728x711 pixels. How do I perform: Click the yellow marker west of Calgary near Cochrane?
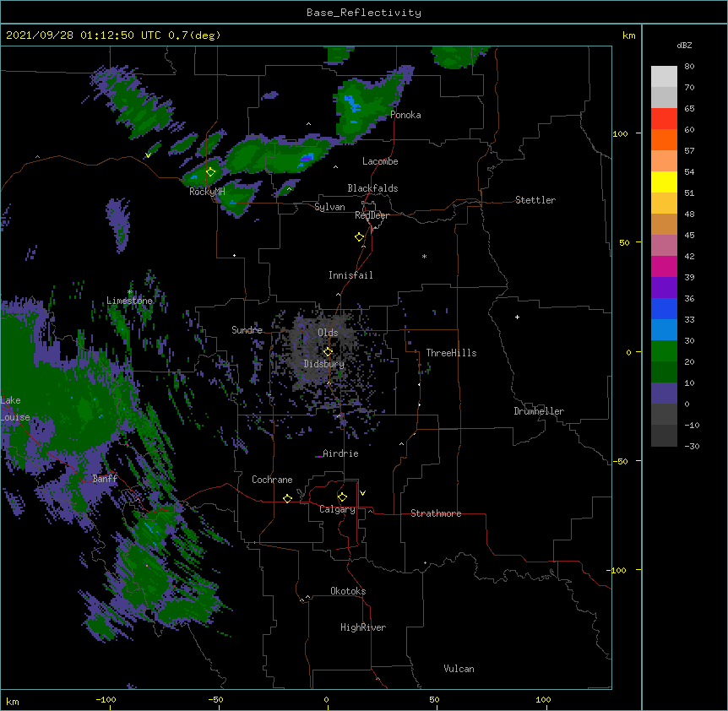[287, 498]
